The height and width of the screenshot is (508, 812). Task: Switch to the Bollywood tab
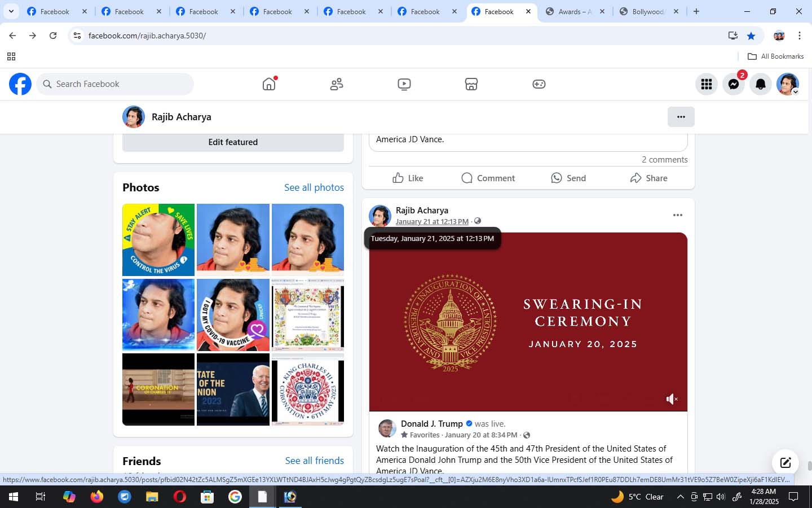648,11
